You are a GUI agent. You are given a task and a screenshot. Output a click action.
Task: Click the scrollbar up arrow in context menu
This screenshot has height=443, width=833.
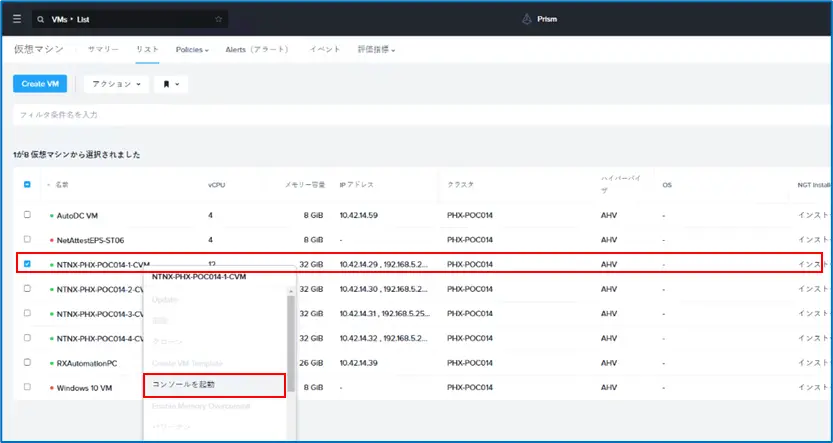[291, 292]
